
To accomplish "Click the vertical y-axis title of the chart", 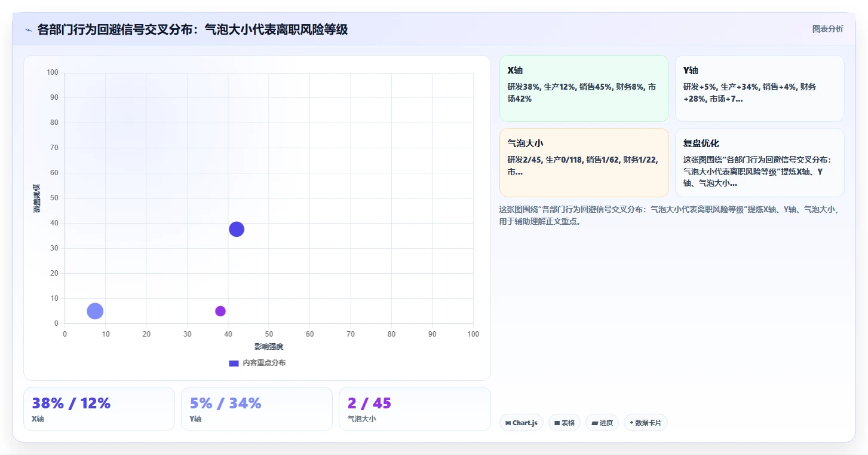I will coord(37,198).
